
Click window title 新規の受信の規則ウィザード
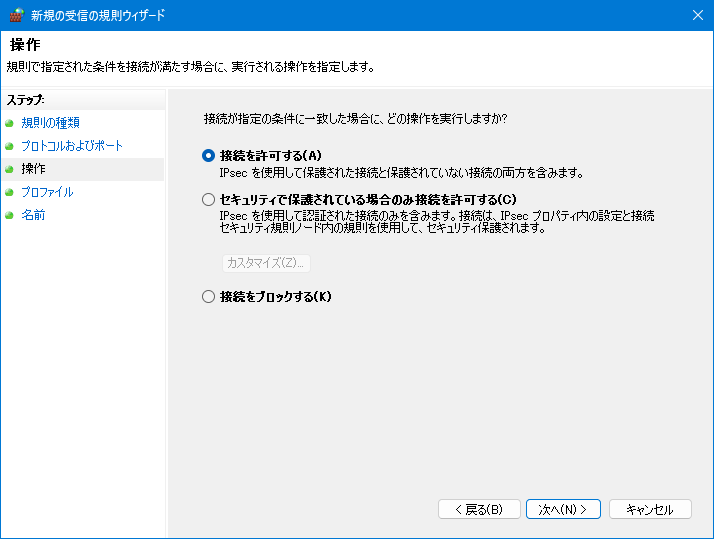click(x=98, y=15)
